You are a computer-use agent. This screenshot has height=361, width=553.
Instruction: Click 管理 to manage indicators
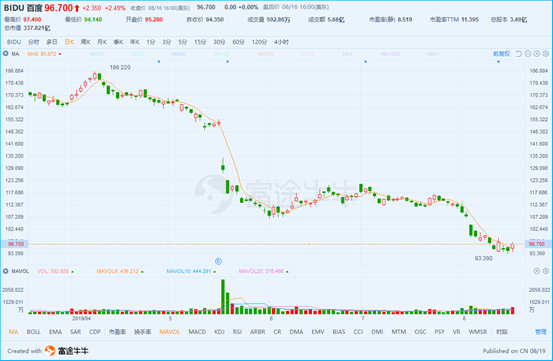pyautogui.click(x=541, y=332)
